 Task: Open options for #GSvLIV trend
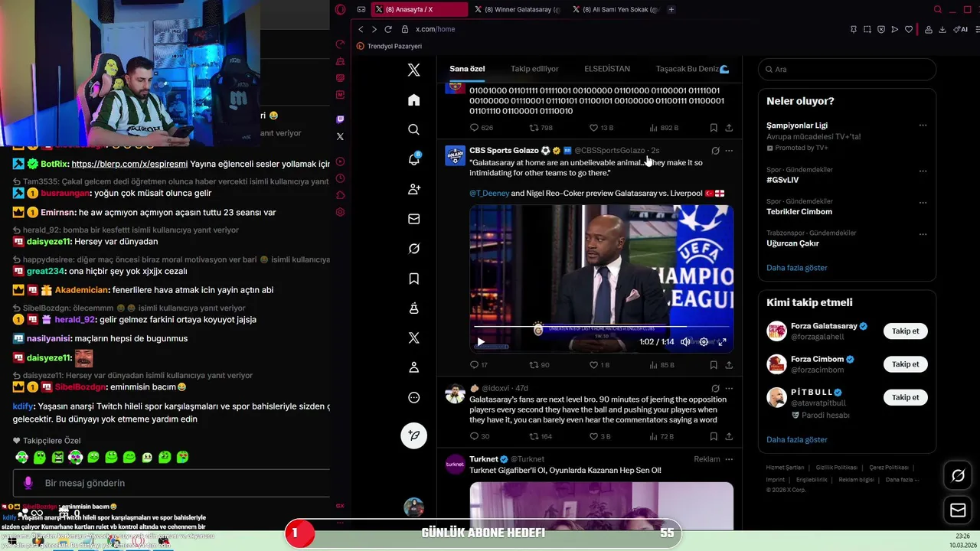coord(923,170)
